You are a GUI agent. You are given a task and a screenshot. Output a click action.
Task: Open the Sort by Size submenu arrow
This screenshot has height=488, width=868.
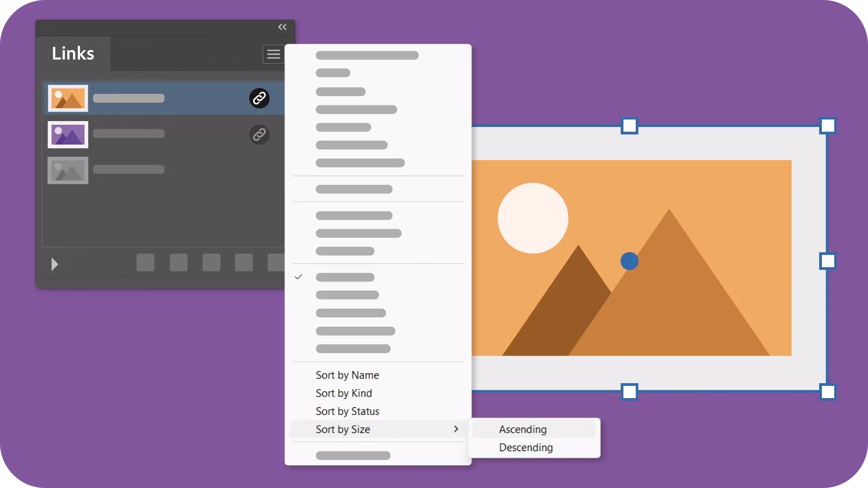click(456, 429)
